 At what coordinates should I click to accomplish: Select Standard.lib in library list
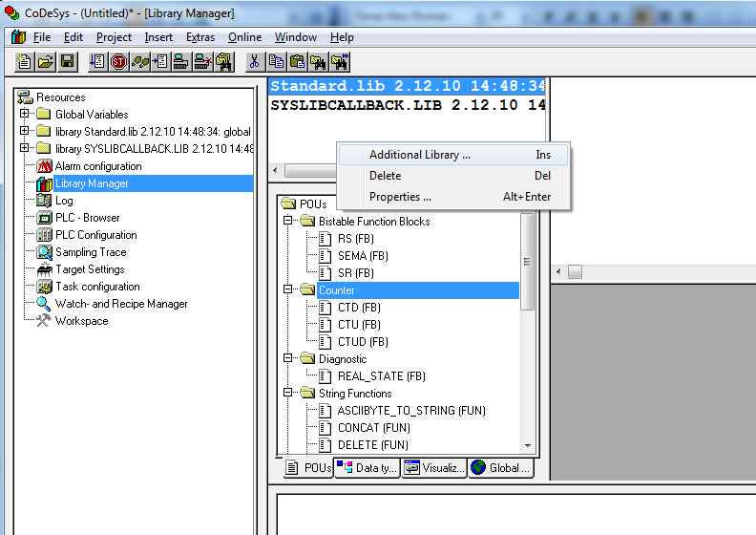407,86
